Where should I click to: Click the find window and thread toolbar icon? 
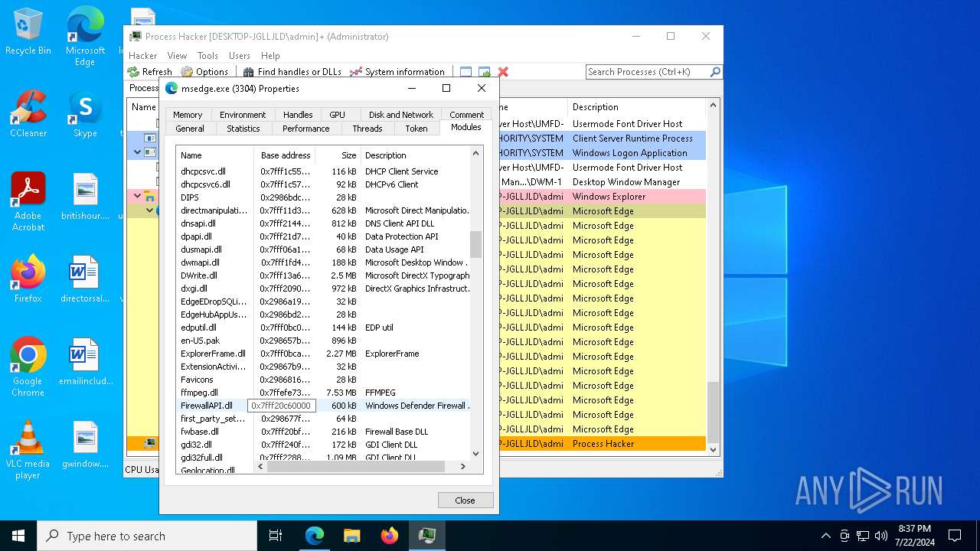point(484,72)
